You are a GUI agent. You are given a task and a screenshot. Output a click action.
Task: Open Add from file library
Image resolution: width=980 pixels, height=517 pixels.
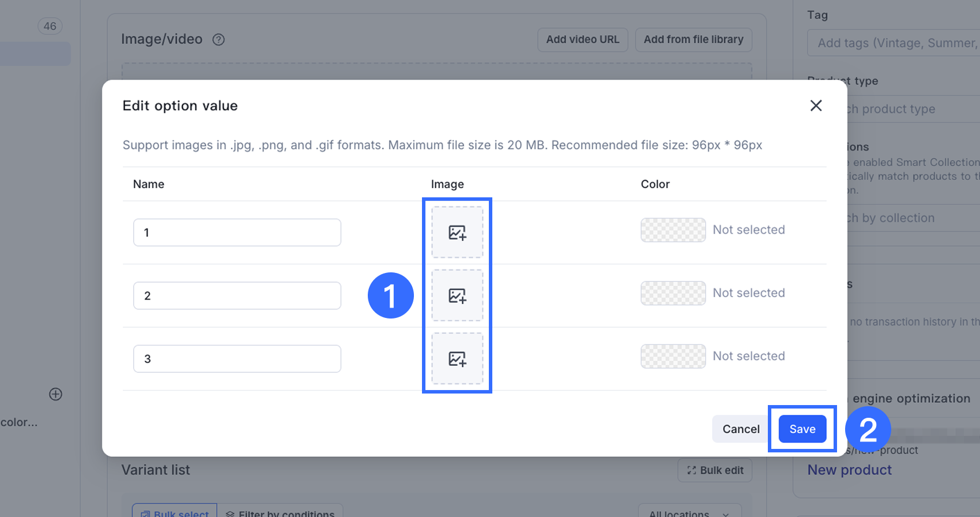[x=693, y=40]
